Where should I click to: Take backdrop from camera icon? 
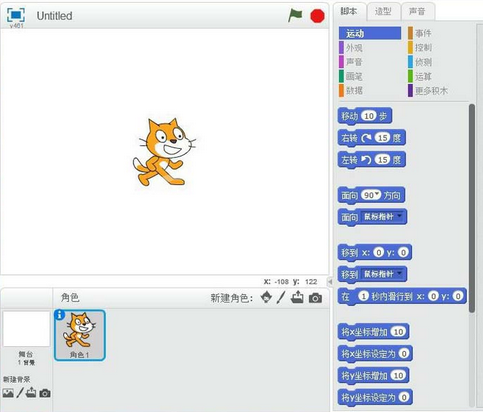[x=45, y=393]
